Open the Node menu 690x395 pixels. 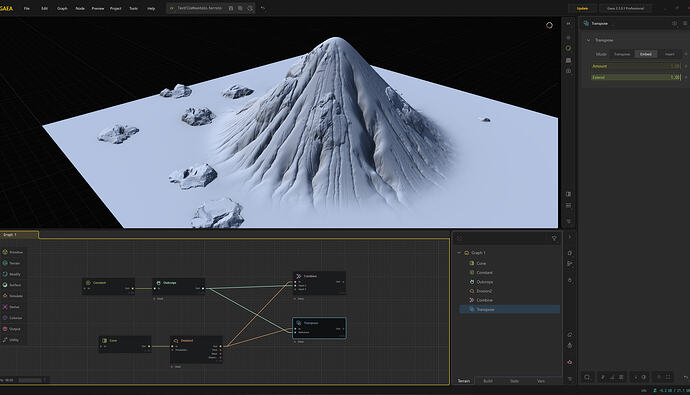click(x=80, y=8)
